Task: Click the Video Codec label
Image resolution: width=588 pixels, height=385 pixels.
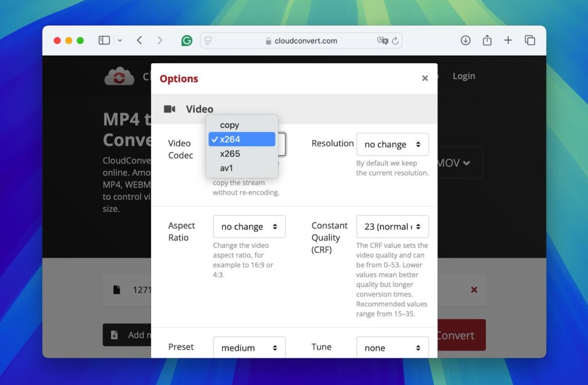Action: (x=180, y=149)
